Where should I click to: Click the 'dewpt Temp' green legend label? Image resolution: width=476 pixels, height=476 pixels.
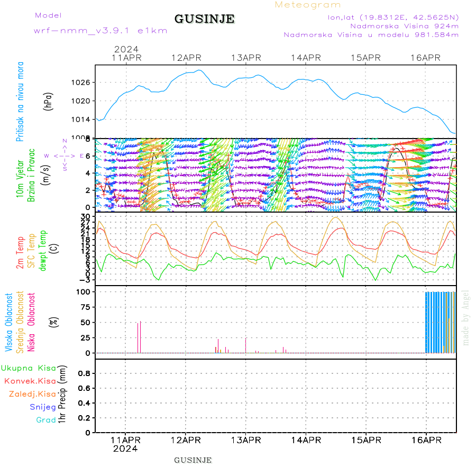coord(43,251)
